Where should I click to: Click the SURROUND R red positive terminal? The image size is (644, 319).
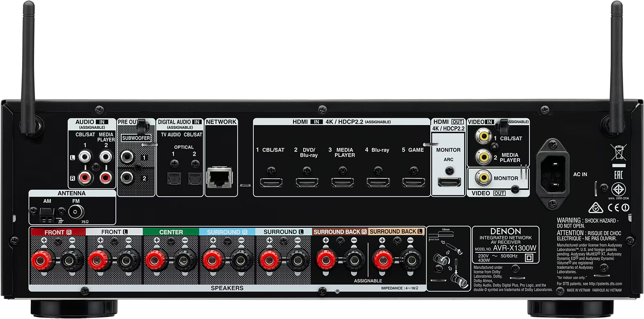[212, 261]
